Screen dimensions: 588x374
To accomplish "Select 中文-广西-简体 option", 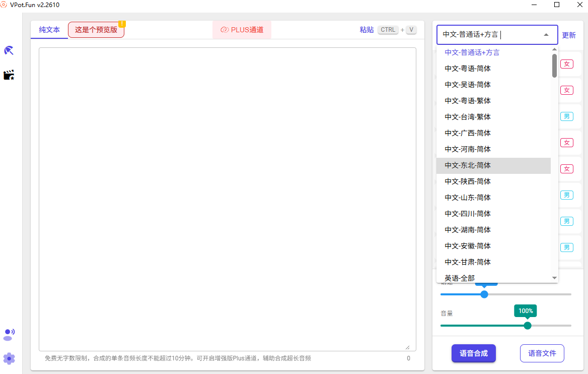I will (x=493, y=133).
